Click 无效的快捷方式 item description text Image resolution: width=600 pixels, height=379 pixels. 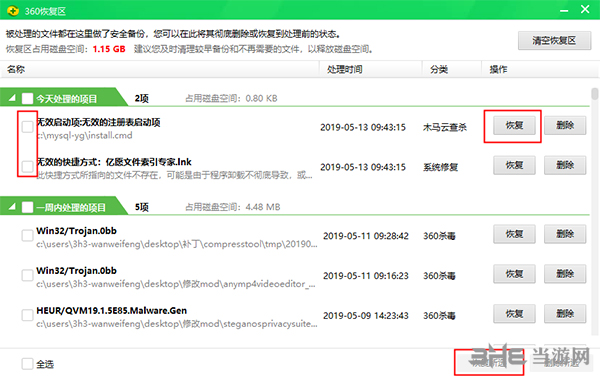174,175
